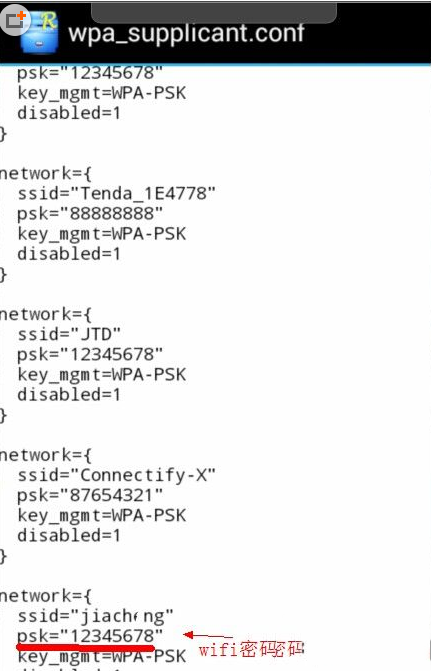Tap disabled=1 under Connectify-X network
431x671 pixels.
click(69, 535)
